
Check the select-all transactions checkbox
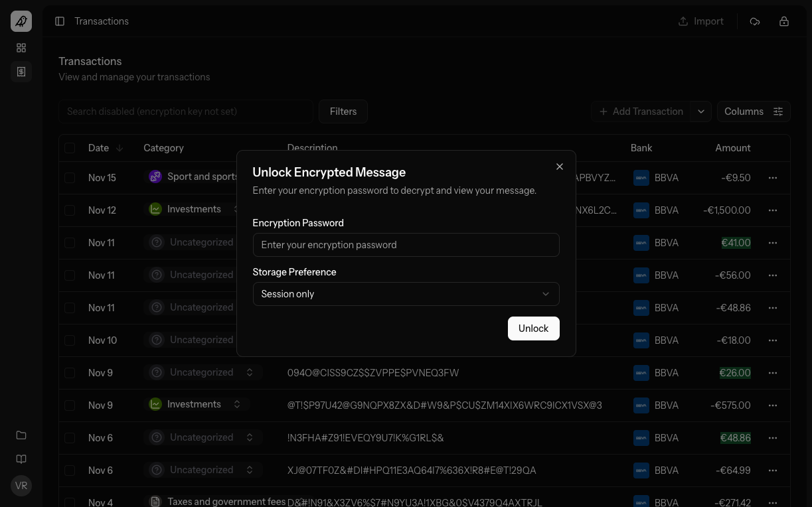tap(70, 148)
